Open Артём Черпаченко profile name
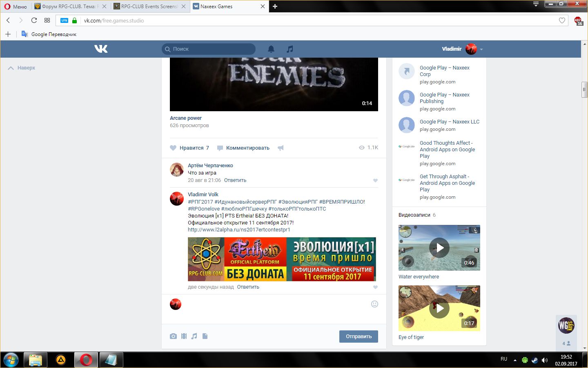Screen dimensions: 588x368 [x=210, y=166]
